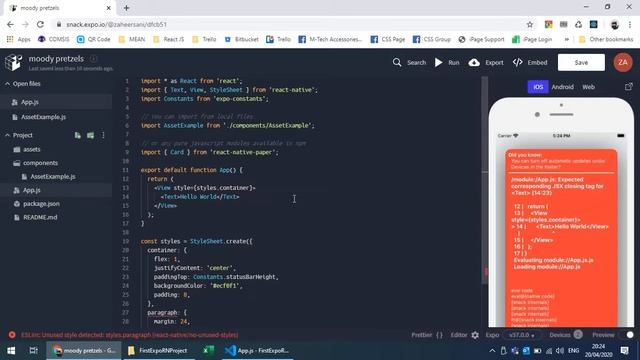Open the iPage Support bookmark

(481, 39)
